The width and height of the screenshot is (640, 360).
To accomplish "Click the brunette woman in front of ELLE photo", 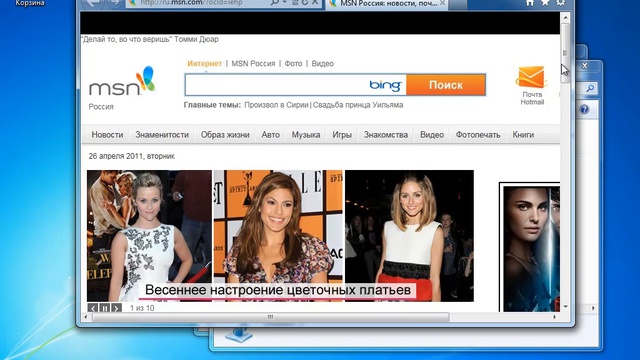I will coord(278,236).
